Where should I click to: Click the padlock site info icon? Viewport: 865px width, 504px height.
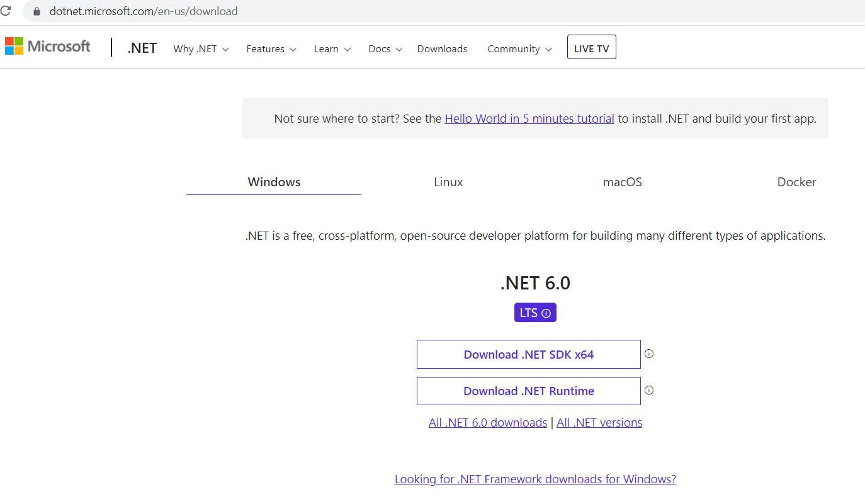(36, 11)
